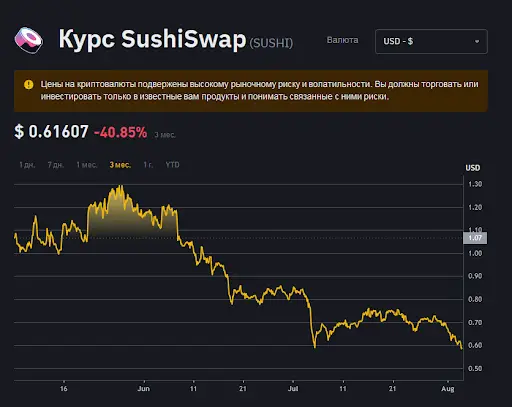Select the 7 дн. time range
Screen dimensions: 512x407
coord(56,165)
